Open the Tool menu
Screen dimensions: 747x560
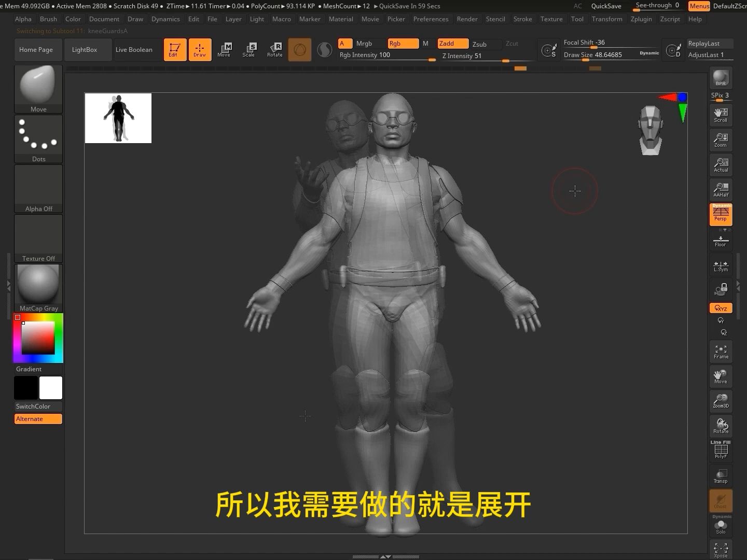click(x=577, y=19)
